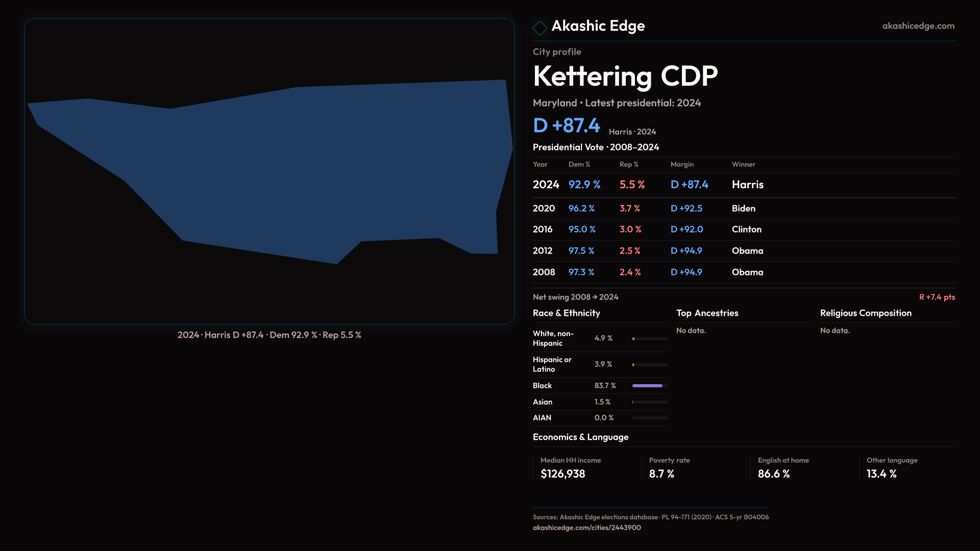Click the Akashic Edge diamond logo icon
Viewport: 980px width, 551px height.
tap(540, 28)
